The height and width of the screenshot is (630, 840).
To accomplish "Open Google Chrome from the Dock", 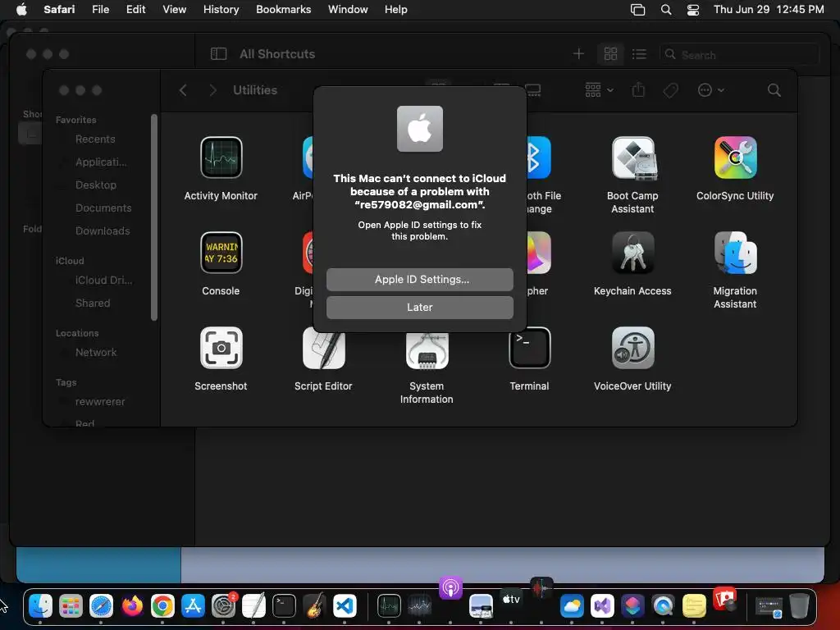I will tap(162, 606).
